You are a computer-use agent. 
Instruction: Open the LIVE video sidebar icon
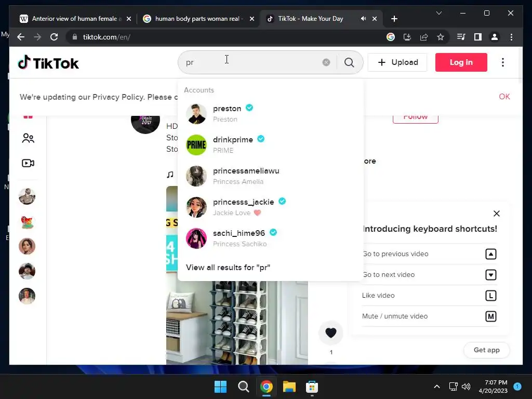[28, 163]
